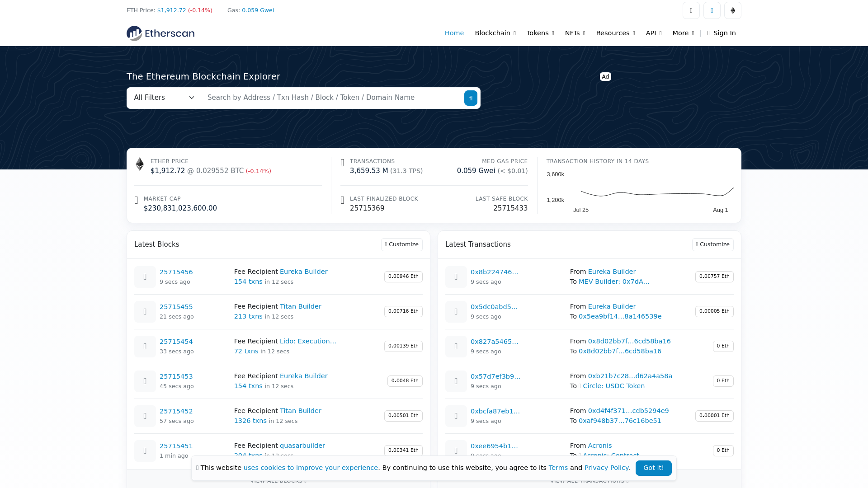The image size is (868, 488).
Task: Open the Privacy Policy link
Action: click(606, 468)
